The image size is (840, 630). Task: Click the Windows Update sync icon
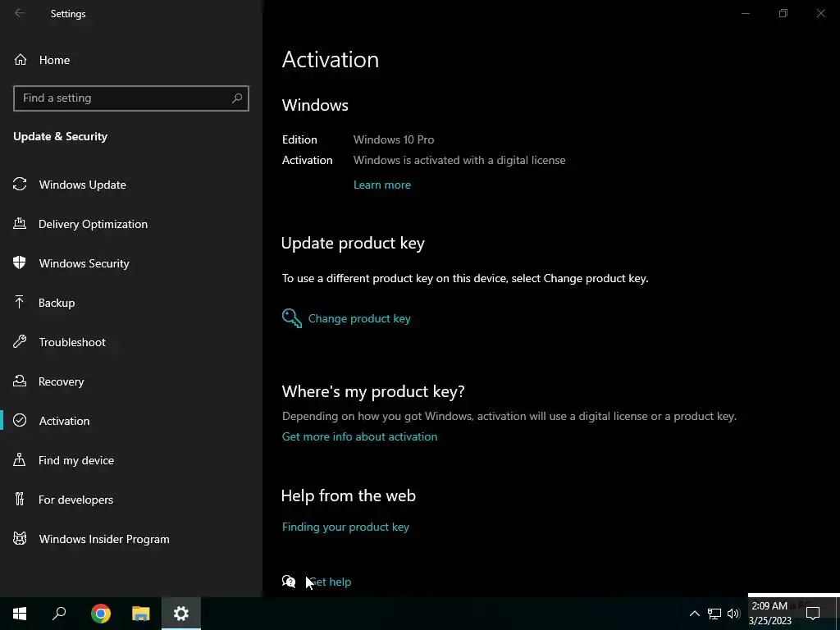click(x=20, y=185)
